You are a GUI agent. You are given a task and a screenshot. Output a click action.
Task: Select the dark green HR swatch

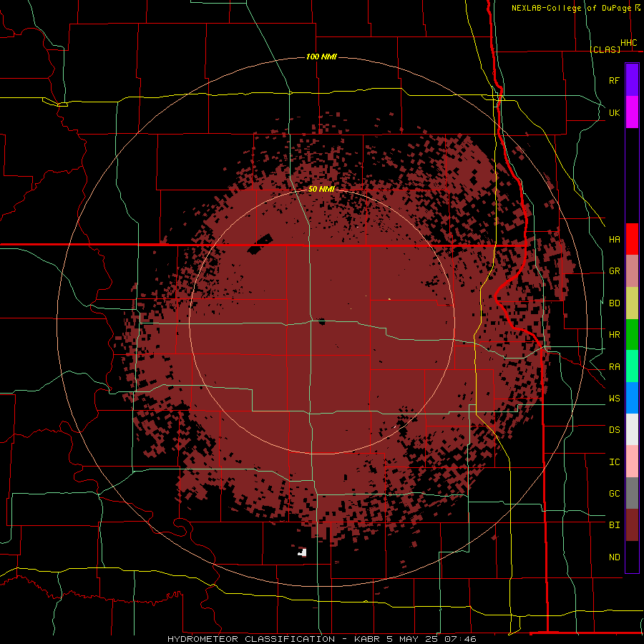pyautogui.click(x=632, y=335)
